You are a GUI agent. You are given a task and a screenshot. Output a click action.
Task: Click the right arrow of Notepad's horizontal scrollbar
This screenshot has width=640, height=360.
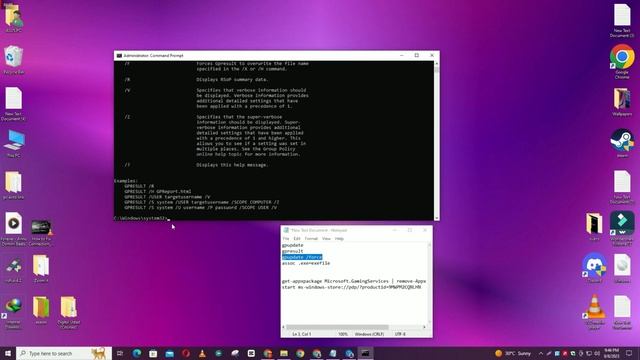click(424, 327)
